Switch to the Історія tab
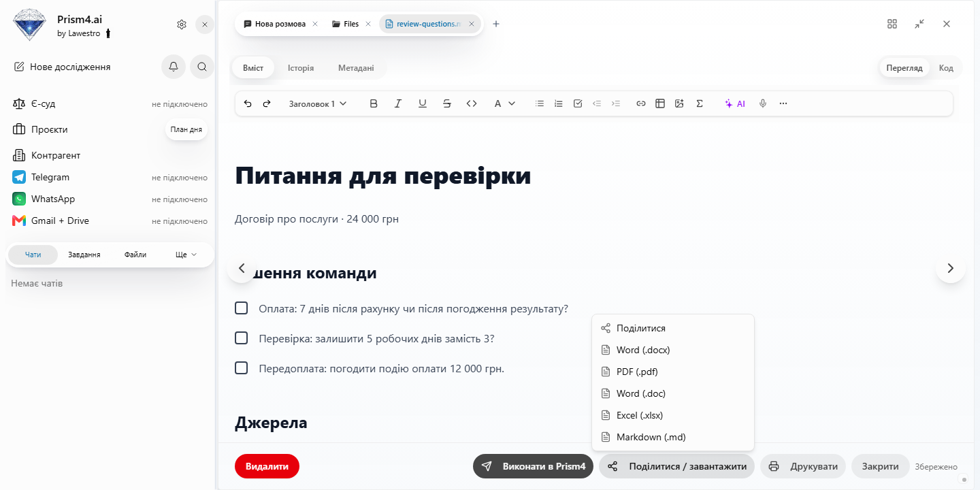 pos(301,68)
